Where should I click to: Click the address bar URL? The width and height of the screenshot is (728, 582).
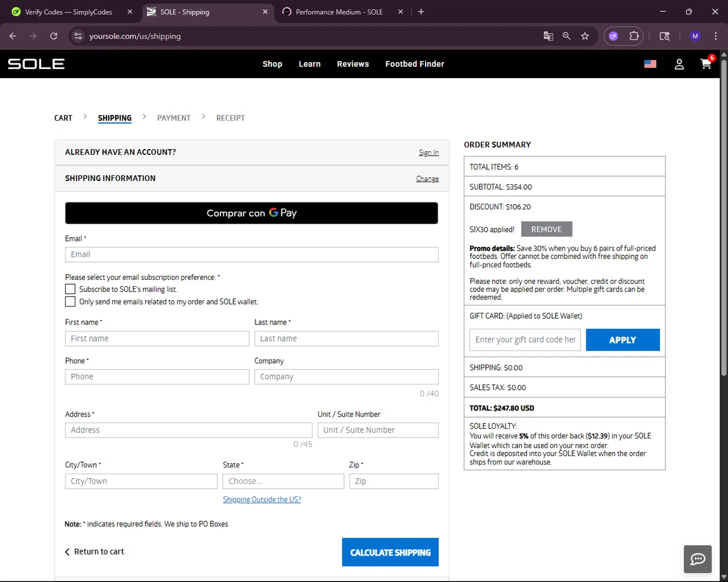point(135,36)
